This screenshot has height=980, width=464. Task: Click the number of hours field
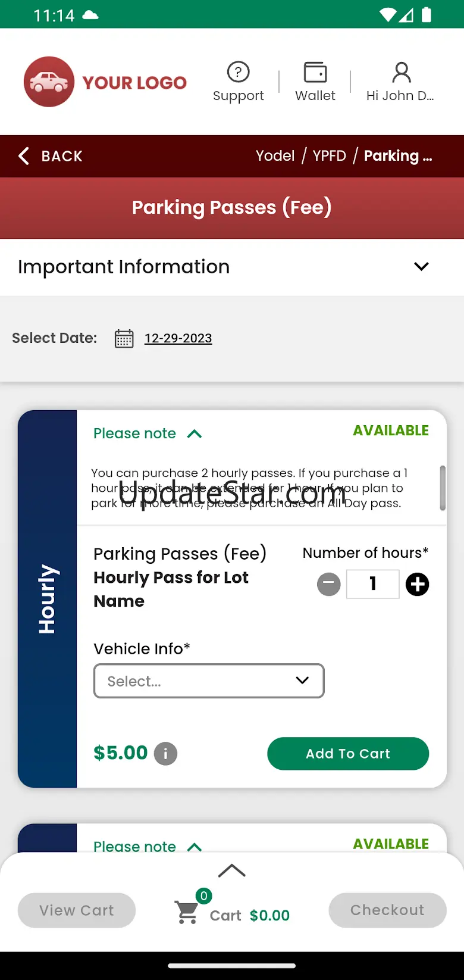tap(372, 584)
